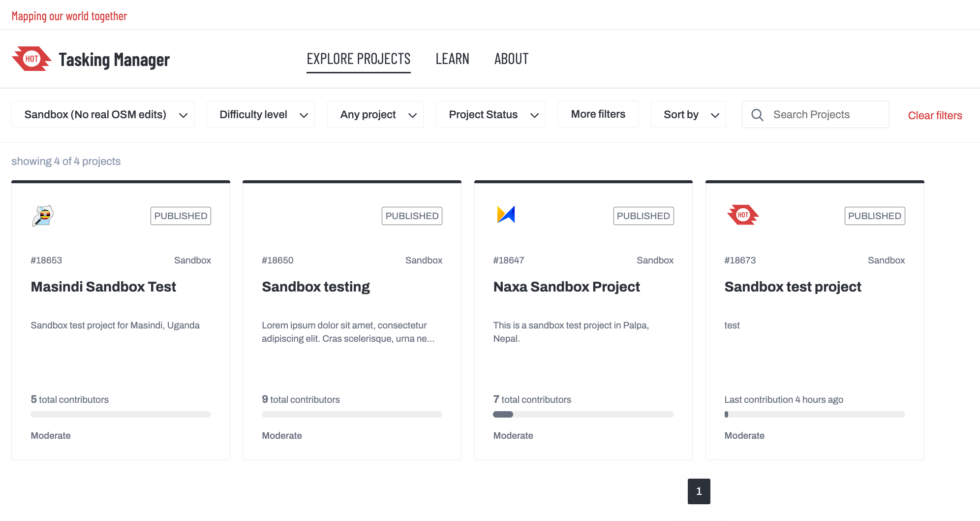Screen dimensions: 980x521
Task: Open the Sandbox testing project title
Action: pos(316,287)
